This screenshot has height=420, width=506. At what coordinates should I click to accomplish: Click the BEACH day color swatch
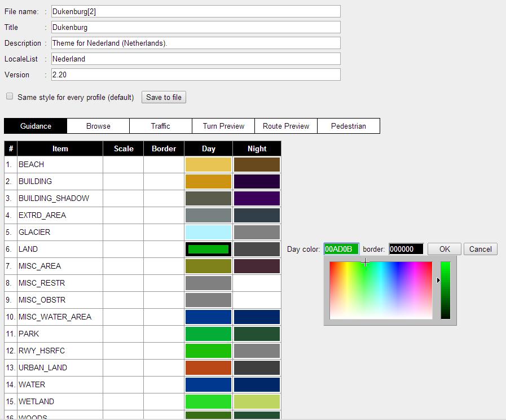[x=208, y=165]
